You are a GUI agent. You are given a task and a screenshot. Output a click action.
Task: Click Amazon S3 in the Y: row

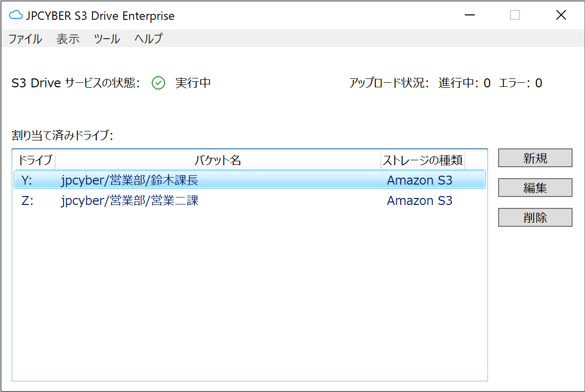[x=419, y=180]
